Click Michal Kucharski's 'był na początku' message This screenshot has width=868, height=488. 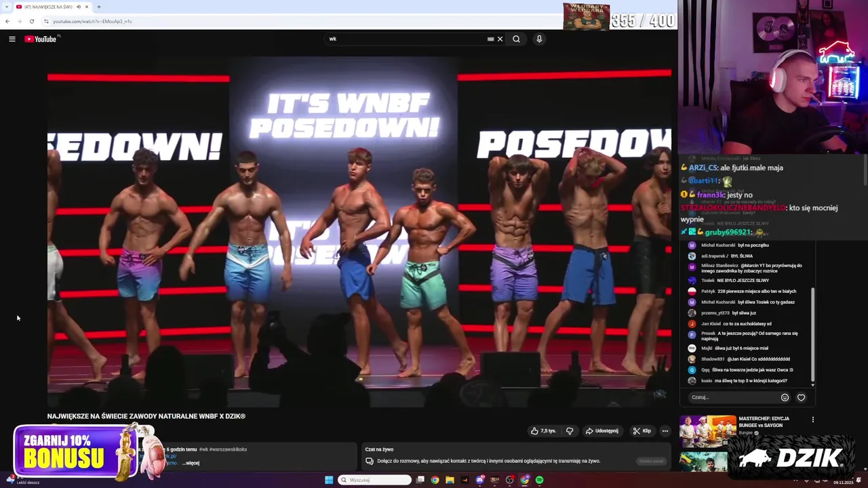pos(734,245)
